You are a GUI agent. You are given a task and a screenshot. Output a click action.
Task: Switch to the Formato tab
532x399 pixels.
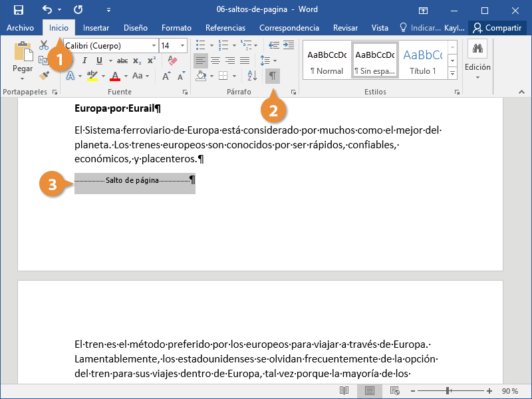[x=176, y=28]
